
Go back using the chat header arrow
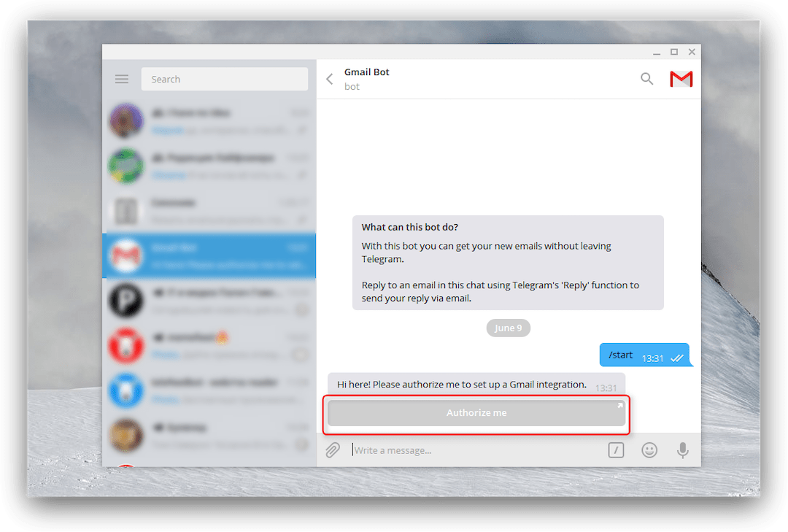330,79
